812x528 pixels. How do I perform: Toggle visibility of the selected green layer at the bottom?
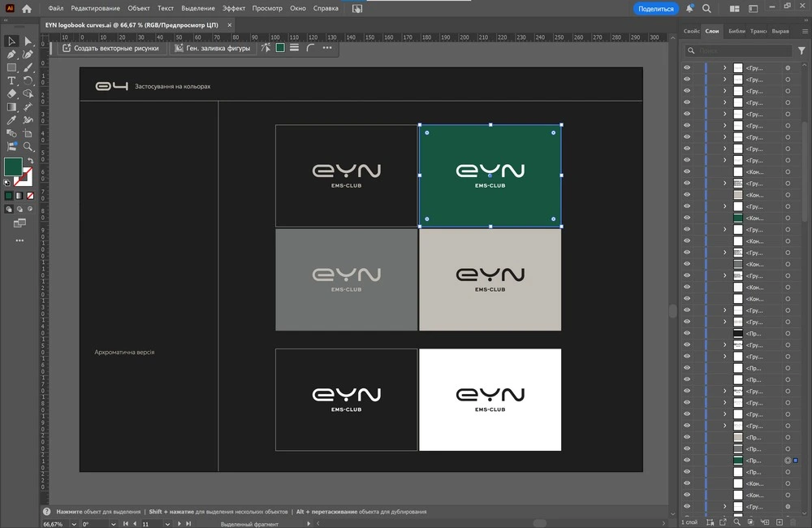pos(687,461)
